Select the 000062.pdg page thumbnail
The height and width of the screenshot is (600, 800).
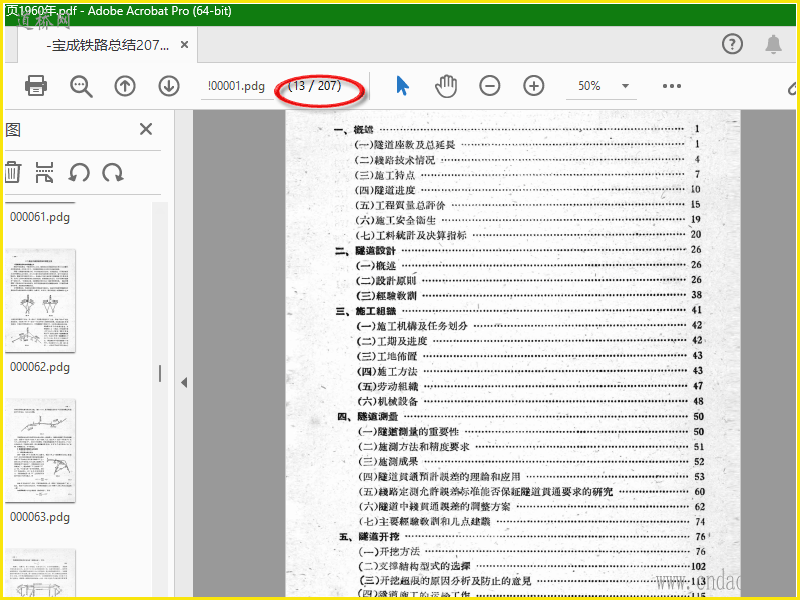coord(40,301)
